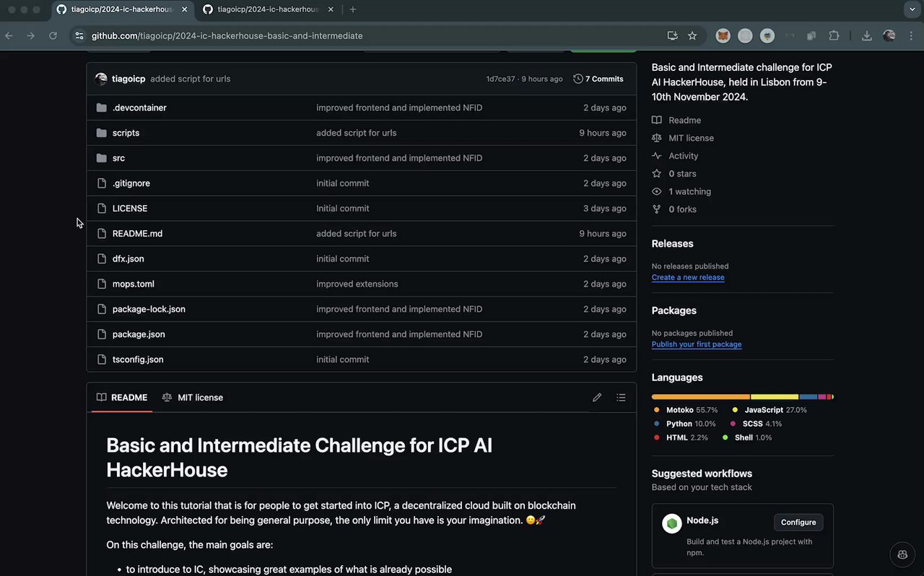924x576 pixels.
Task: Open the MIT license sidebar link
Action: 683,138
